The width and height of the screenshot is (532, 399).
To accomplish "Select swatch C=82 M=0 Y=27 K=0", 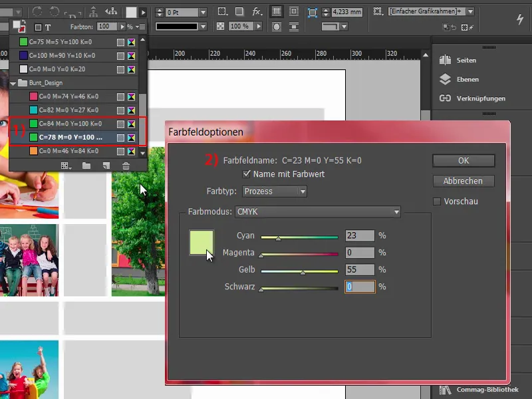I will pos(74,110).
